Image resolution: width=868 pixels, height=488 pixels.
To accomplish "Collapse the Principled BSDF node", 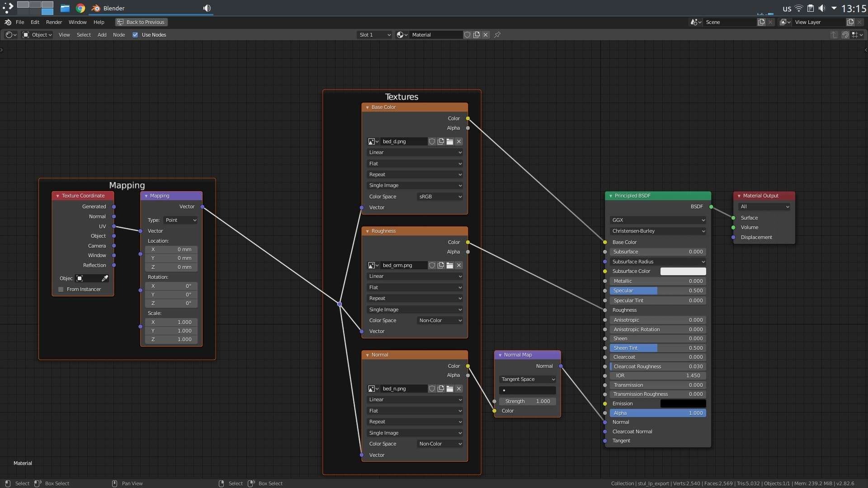I will pos(611,196).
